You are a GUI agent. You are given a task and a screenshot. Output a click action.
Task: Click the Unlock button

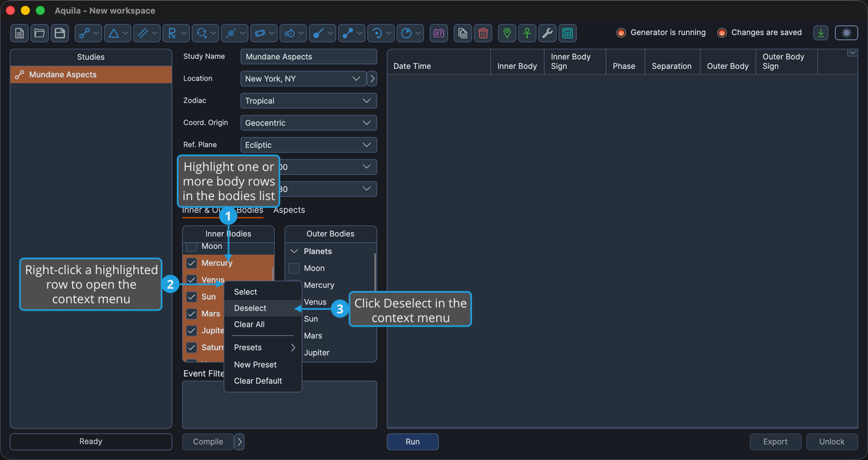[x=832, y=442]
